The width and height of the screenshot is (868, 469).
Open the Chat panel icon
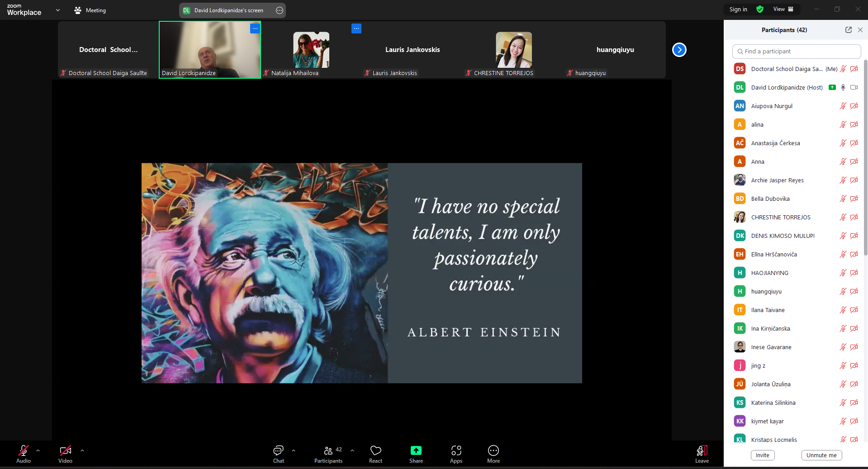(278, 450)
